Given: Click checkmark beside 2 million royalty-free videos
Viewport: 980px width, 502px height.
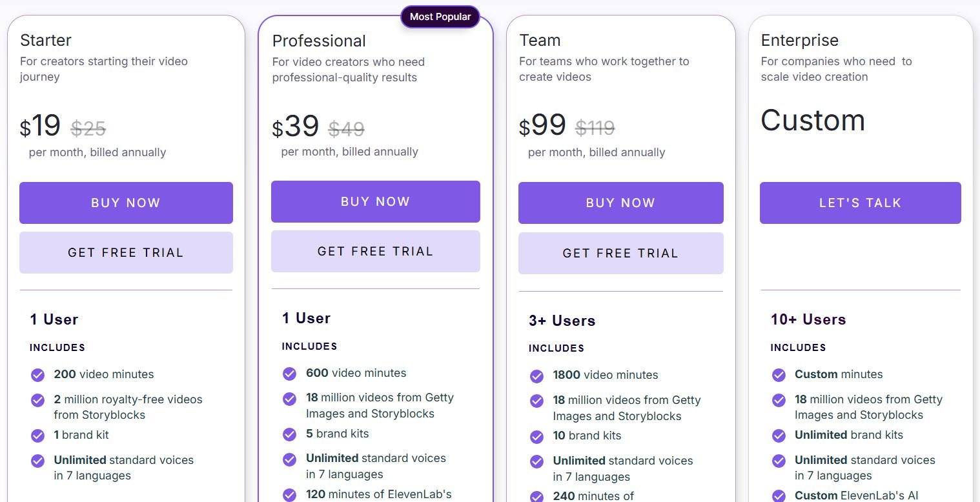Looking at the screenshot, I should (37, 400).
